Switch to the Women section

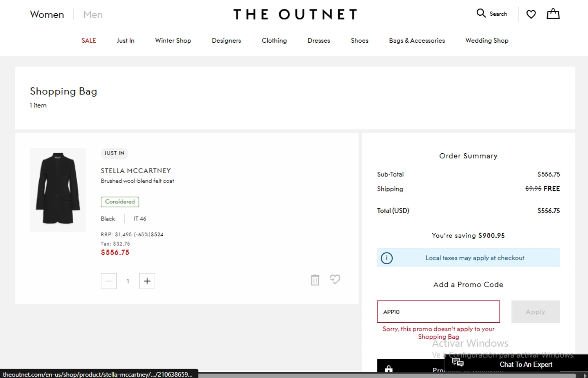47,15
